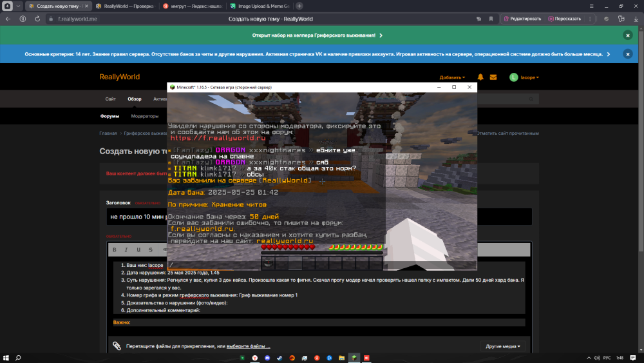Click the 'Главная' breadcrumb link
Screen dimensions: 644x363
pyautogui.click(x=108, y=133)
